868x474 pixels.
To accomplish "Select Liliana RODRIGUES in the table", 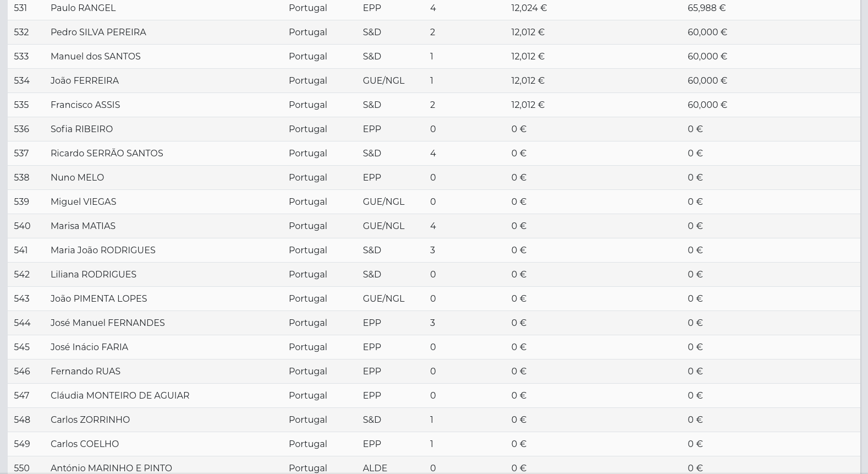I will (x=94, y=275).
